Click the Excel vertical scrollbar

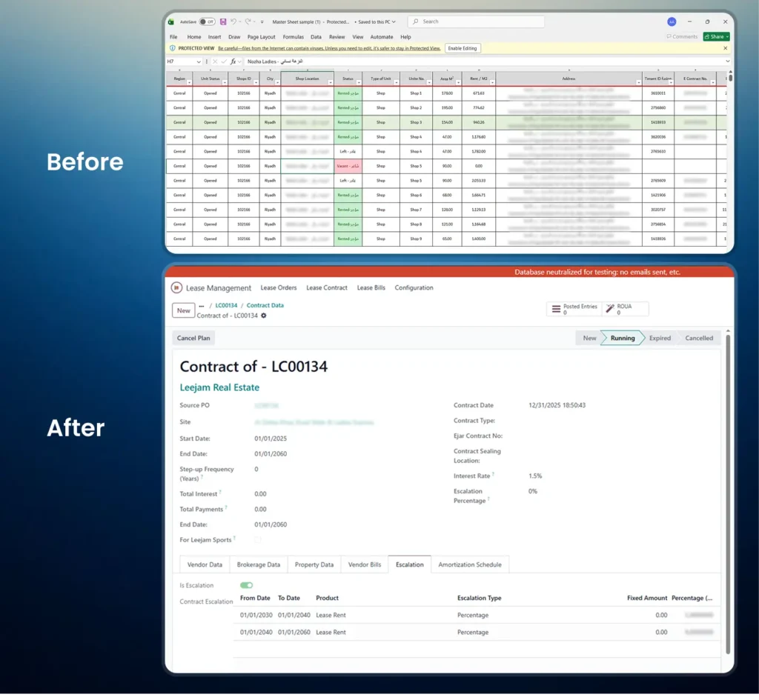pos(730,77)
